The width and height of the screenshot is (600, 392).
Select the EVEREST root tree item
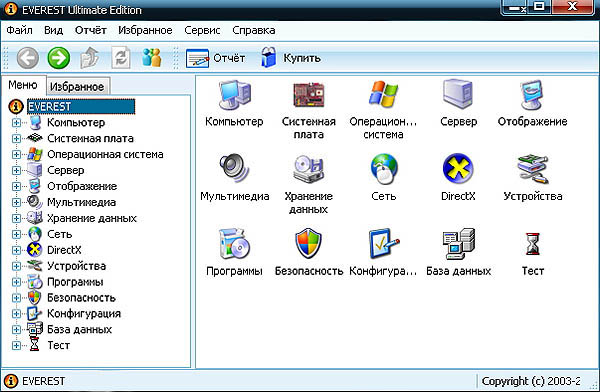click(x=81, y=106)
